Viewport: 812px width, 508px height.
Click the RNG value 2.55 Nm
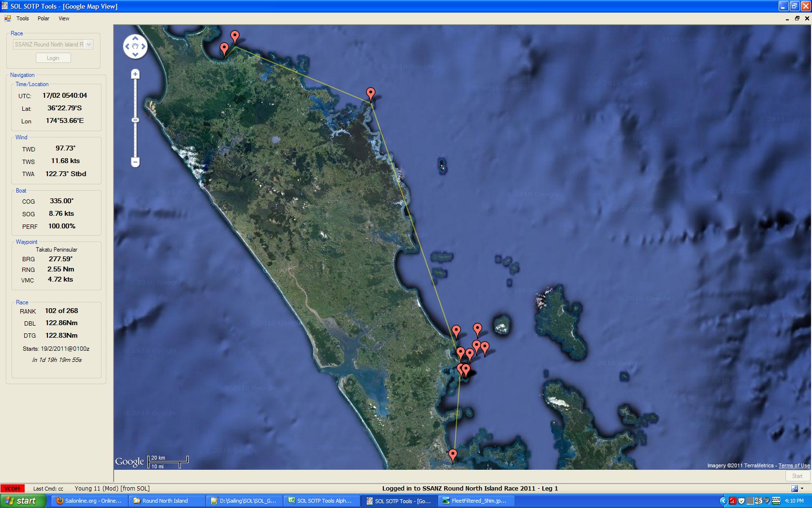click(x=60, y=269)
